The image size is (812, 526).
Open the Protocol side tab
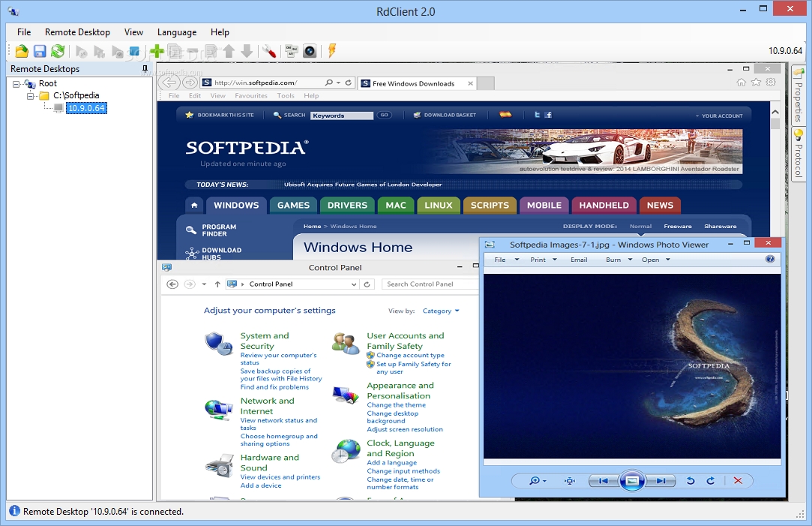coord(798,154)
